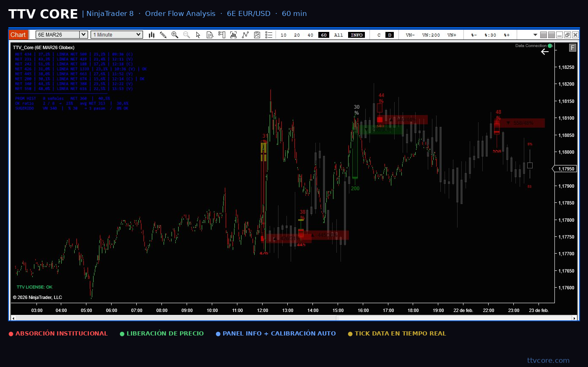Screen dimensions: 588x367
Task: Open the small triangle dropdown menu at toolbar right
Action: pos(535,35)
